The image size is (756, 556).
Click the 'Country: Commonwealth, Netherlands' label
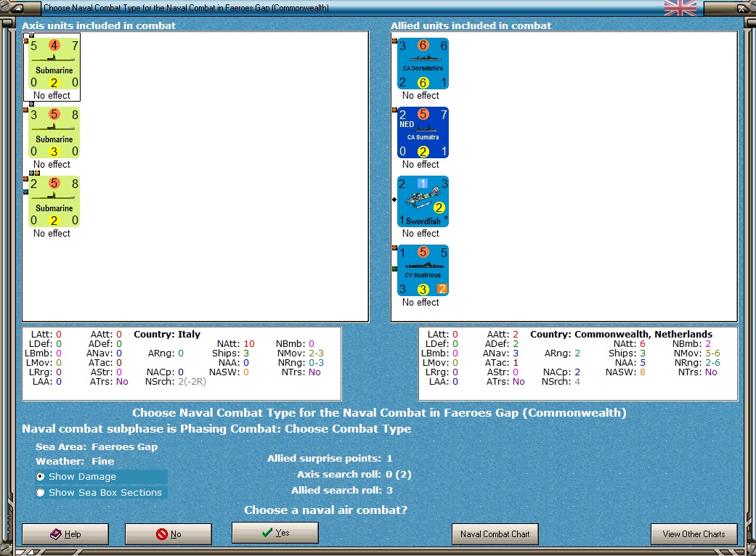click(x=621, y=334)
